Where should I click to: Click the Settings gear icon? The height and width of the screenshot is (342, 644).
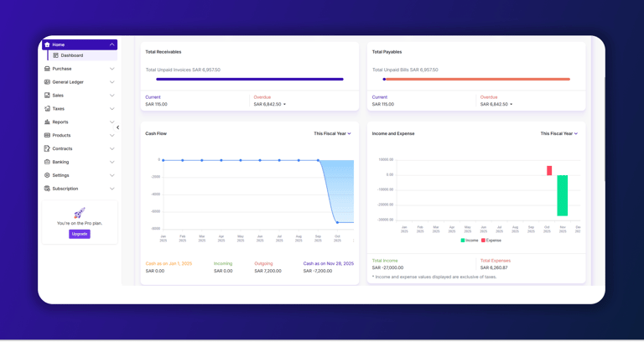coord(47,175)
